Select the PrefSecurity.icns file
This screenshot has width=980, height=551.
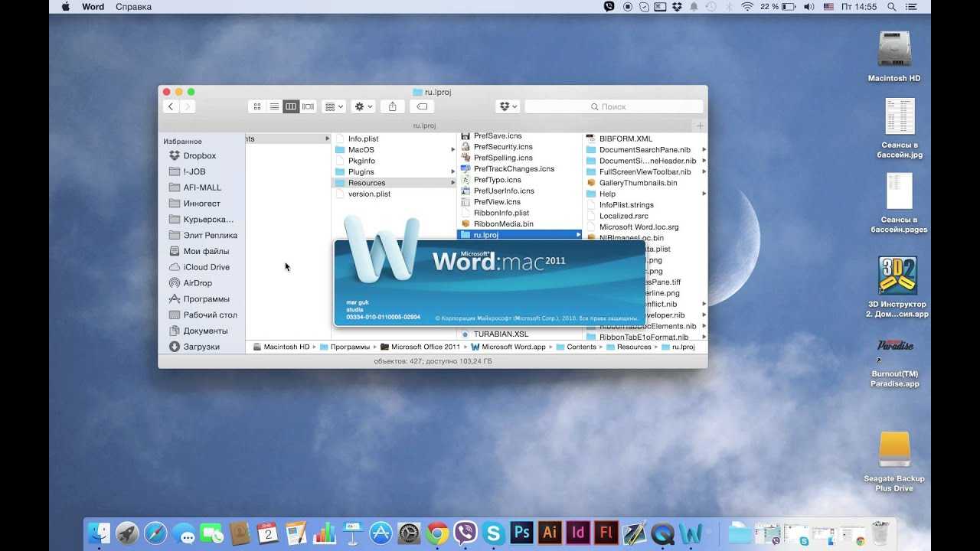click(x=503, y=147)
